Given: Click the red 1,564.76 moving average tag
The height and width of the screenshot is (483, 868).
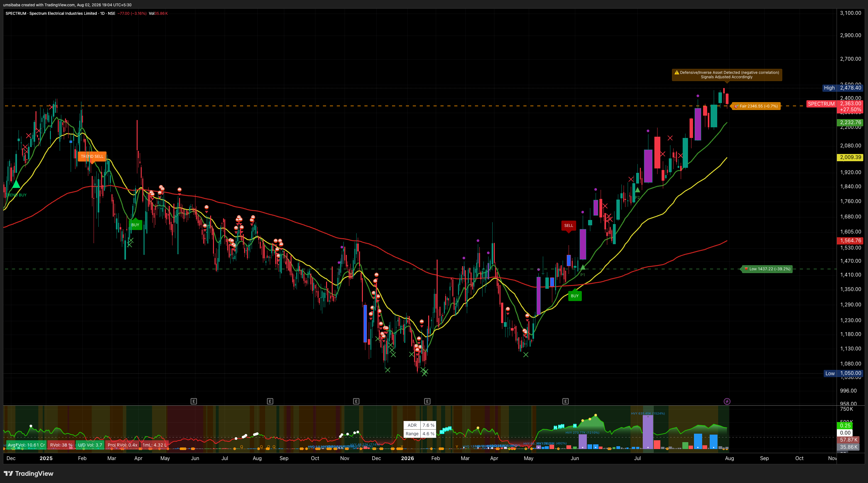Looking at the screenshot, I should [x=850, y=240].
